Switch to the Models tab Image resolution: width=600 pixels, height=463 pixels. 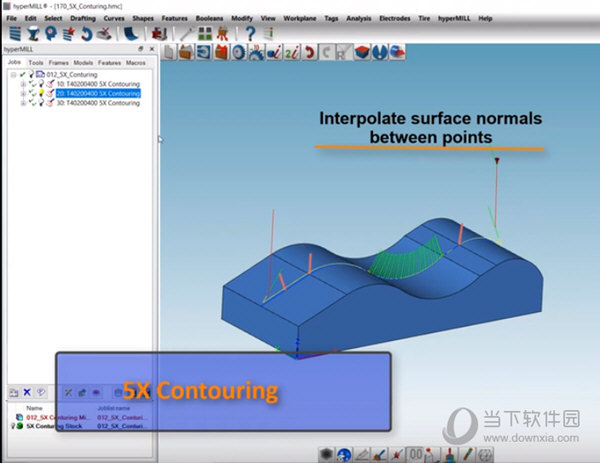tap(83, 62)
